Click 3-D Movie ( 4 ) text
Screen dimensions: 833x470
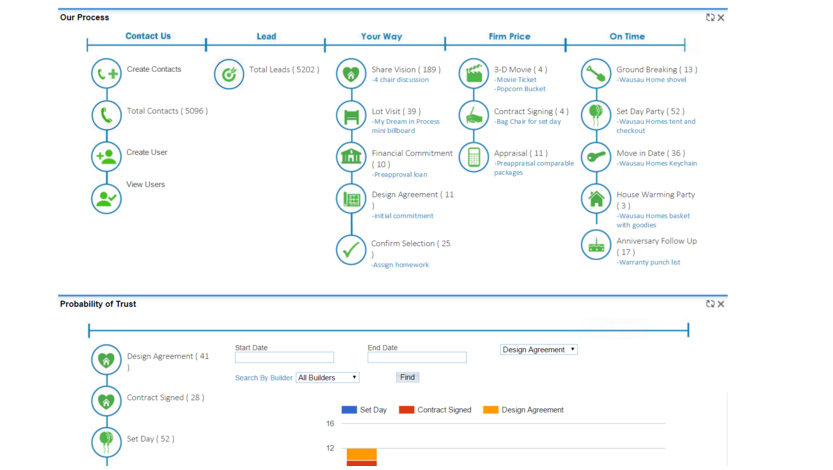pos(521,70)
